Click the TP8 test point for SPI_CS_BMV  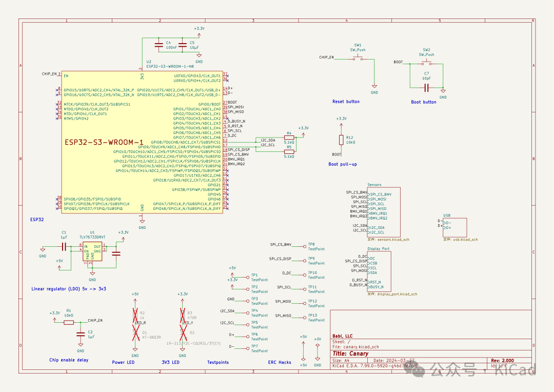click(x=305, y=246)
